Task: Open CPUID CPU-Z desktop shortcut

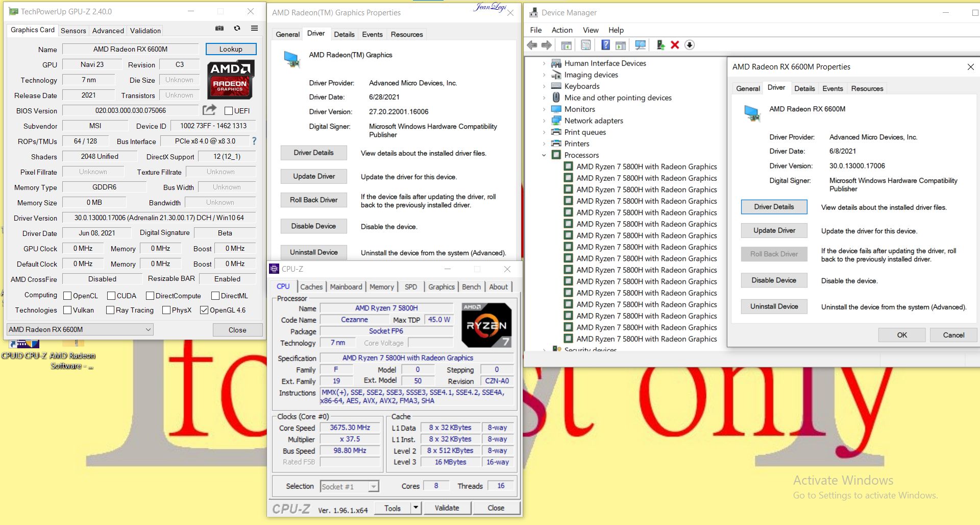Action: [x=23, y=351]
